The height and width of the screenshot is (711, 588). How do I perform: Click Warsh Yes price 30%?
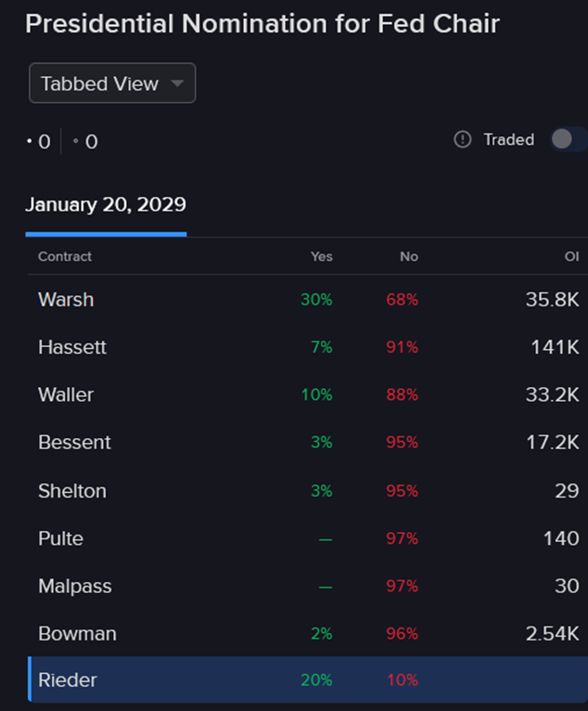click(x=316, y=300)
